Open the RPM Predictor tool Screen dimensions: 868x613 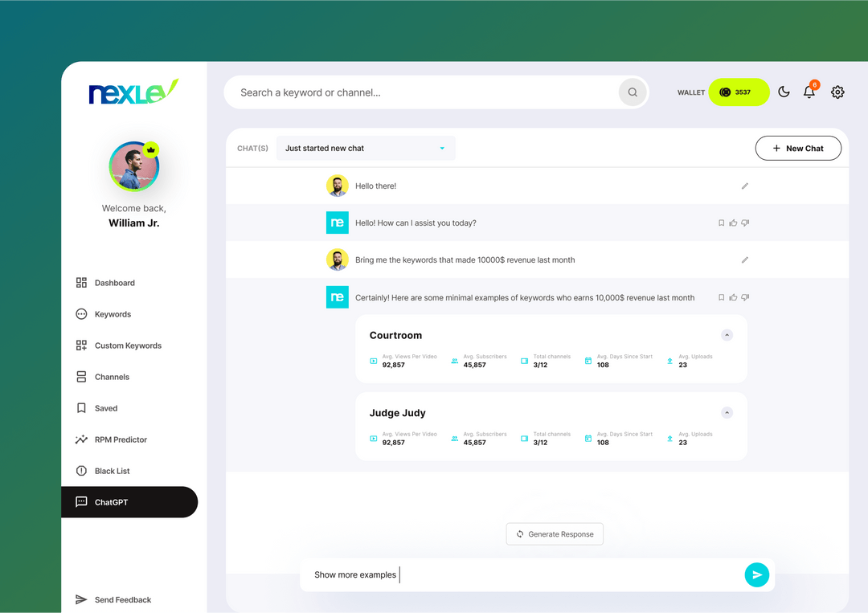[x=121, y=439]
